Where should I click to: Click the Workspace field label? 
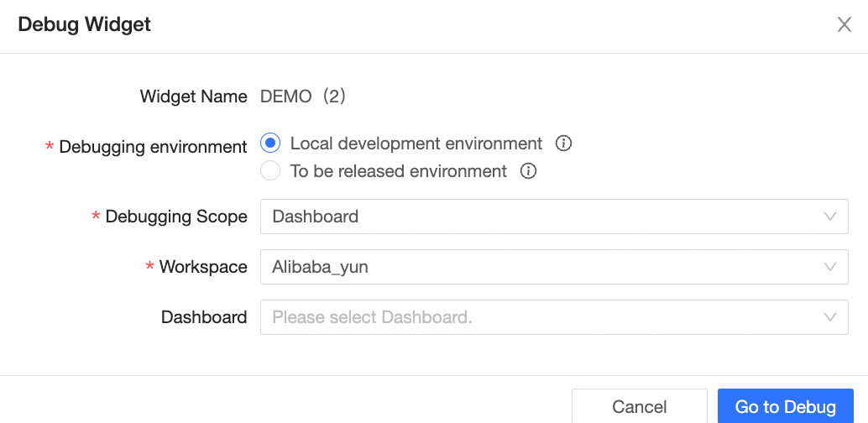(203, 267)
